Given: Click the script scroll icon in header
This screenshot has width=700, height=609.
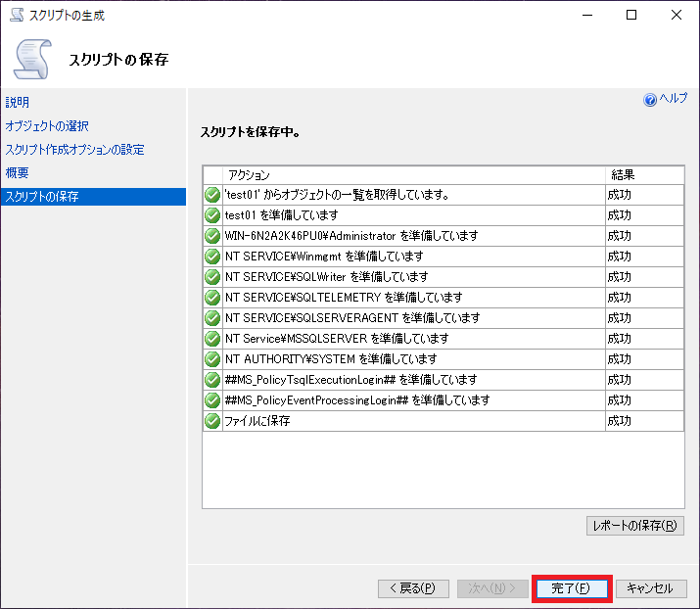Looking at the screenshot, I should [x=31, y=60].
